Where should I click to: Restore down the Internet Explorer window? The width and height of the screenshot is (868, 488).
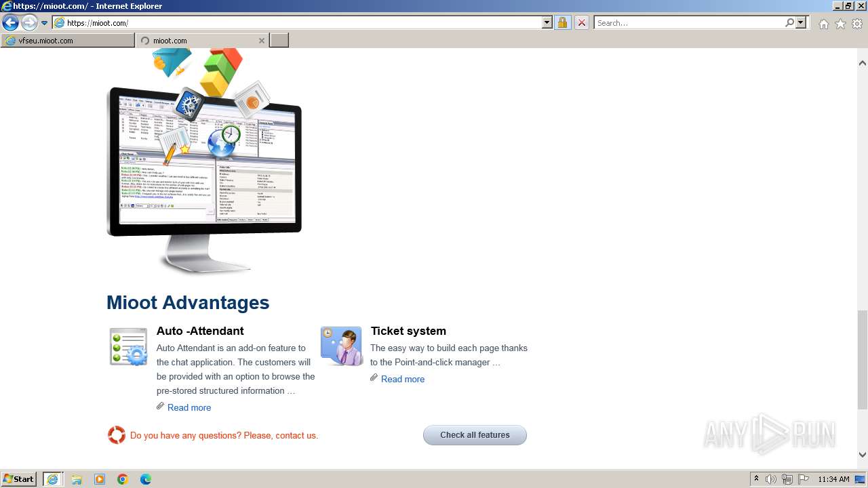tap(848, 5)
